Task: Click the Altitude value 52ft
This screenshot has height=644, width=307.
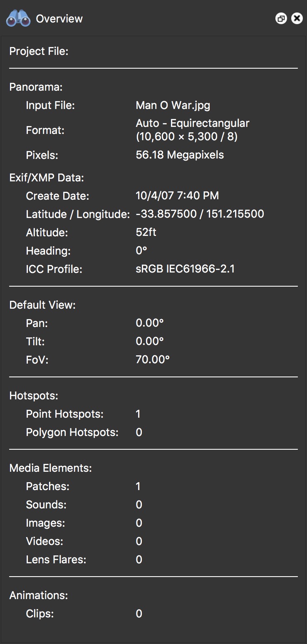Action: click(x=146, y=232)
